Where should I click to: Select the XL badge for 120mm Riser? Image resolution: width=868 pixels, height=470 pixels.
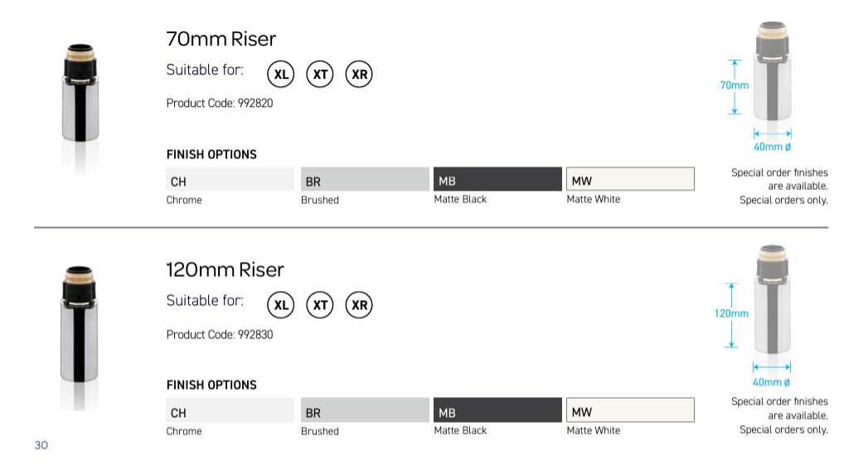pos(281,305)
